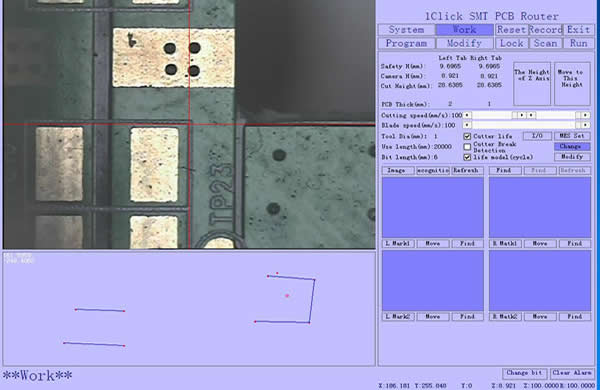Open the System menu
The image size is (600, 390).
[x=406, y=30]
